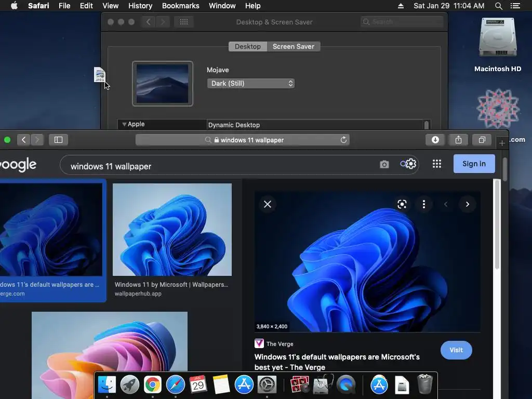The image size is (532, 399).
Task: Click the eject icon in menu bar
Action: pos(401,6)
